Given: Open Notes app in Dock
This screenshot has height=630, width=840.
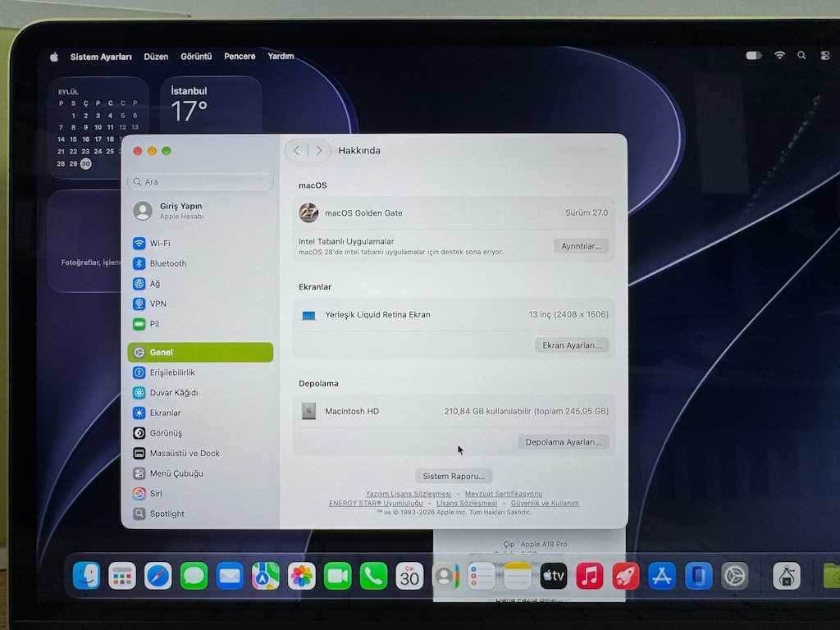Looking at the screenshot, I should tap(518, 576).
